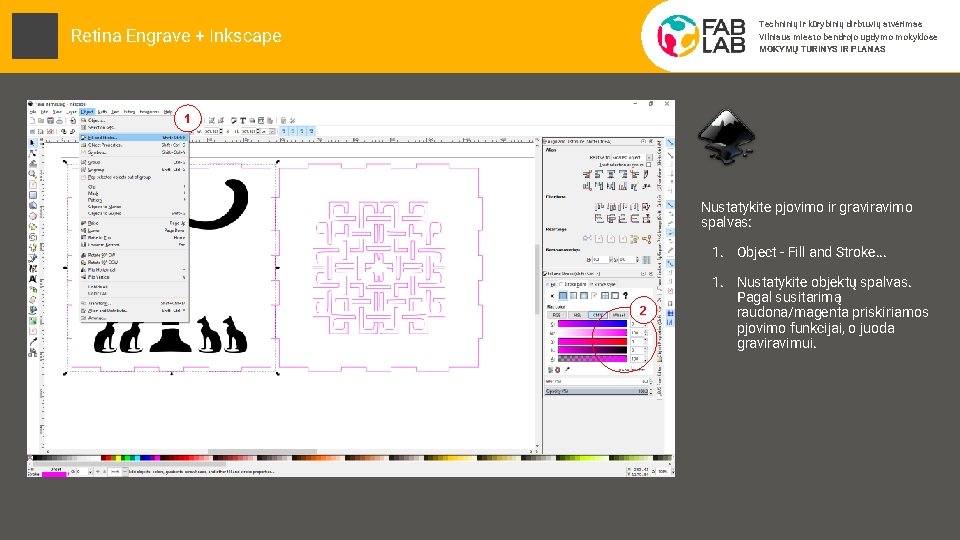The width and height of the screenshot is (960, 540).
Task: Open Text and Font dialog icon
Action: tap(243, 121)
